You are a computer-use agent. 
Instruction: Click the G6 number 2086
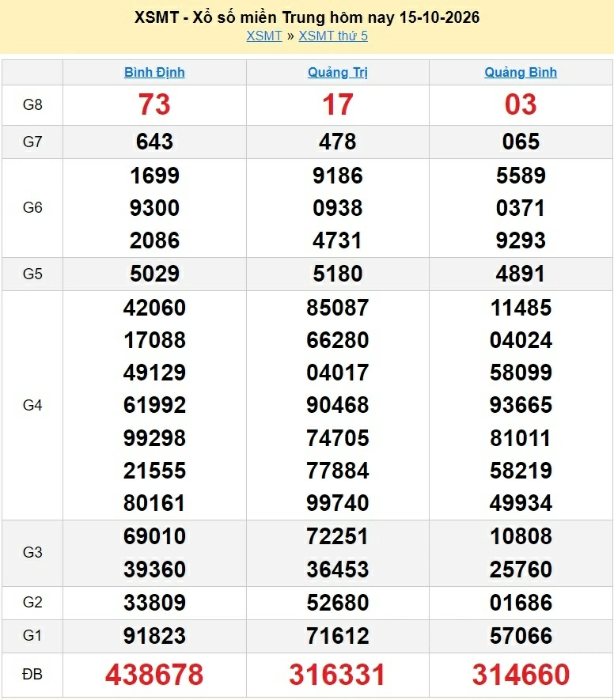154,240
